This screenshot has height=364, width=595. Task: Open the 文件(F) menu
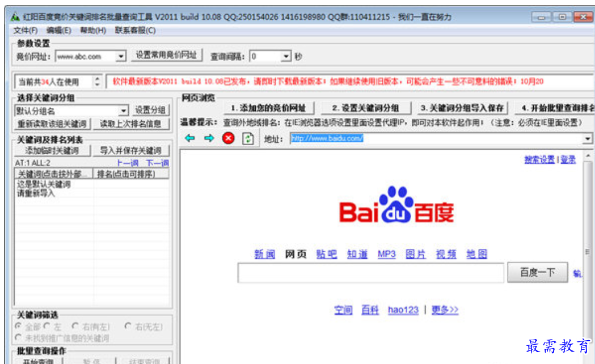coord(26,31)
